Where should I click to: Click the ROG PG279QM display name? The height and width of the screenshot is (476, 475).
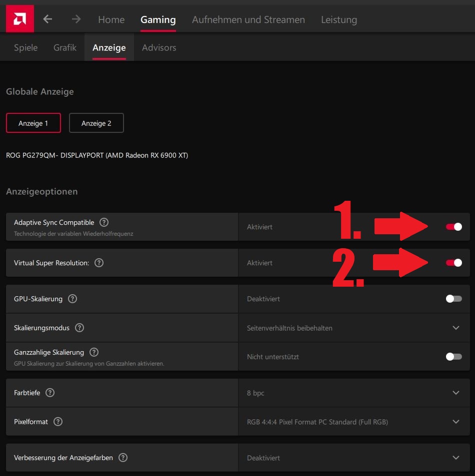(x=97, y=155)
